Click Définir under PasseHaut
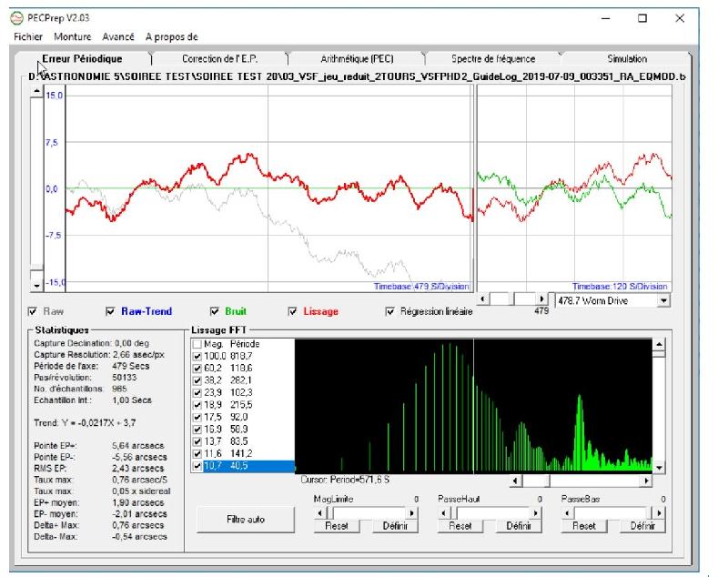This screenshot has height=577, width=728. [x=519, y=526]
